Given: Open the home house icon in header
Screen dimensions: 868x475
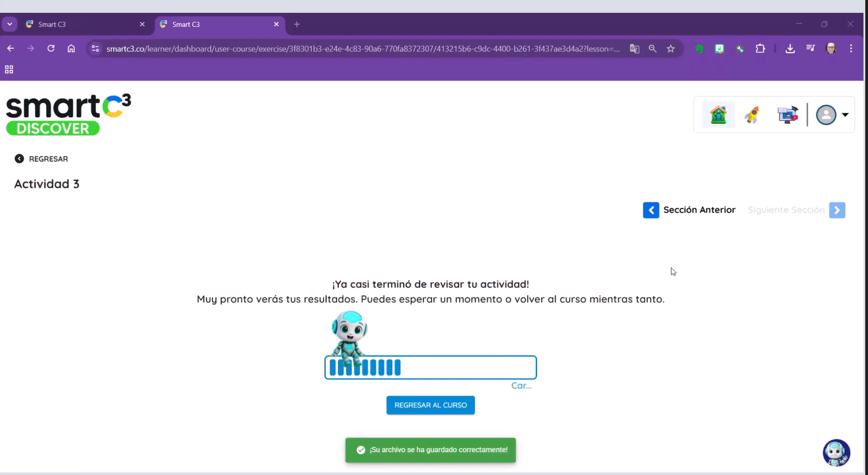Looking at the screenshot, I should pos(718,115).
